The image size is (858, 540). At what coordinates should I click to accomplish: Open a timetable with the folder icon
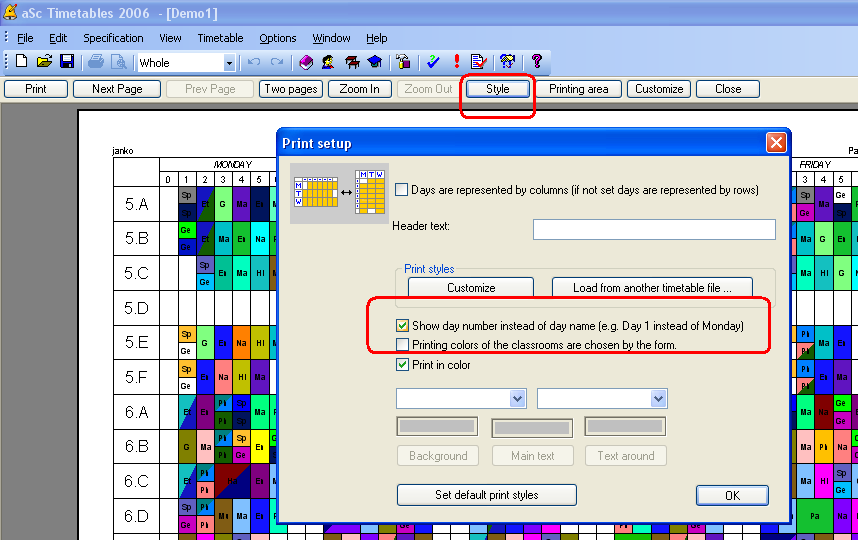click(44, 62)
